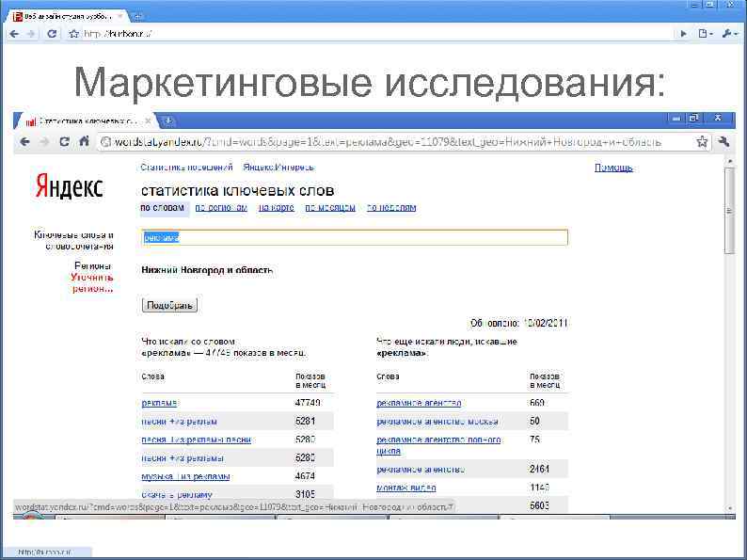The image size is (747, 560).
Task: Go back in inner Wordstat browser
Action: pyautogui.click(x=25, y=141)
